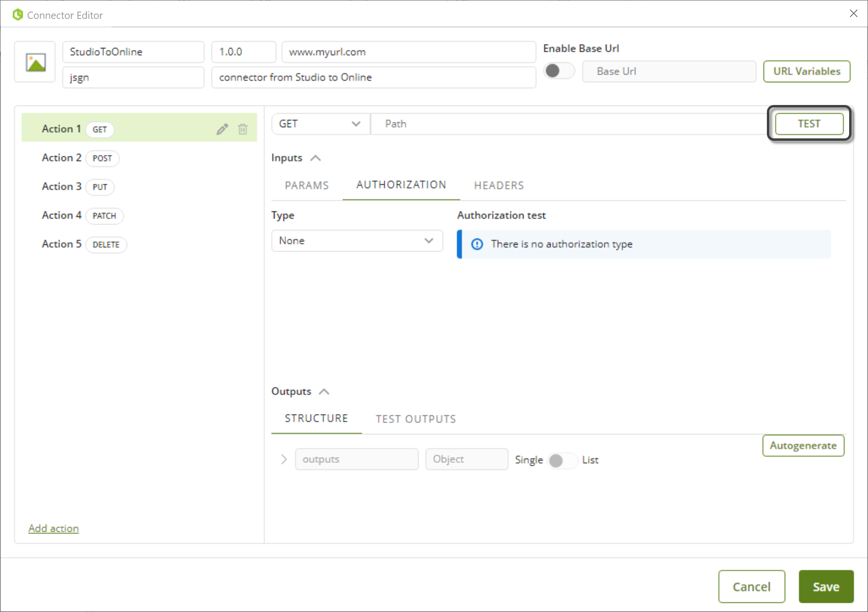Switch to the PARAMS tab

pos(307,185)
